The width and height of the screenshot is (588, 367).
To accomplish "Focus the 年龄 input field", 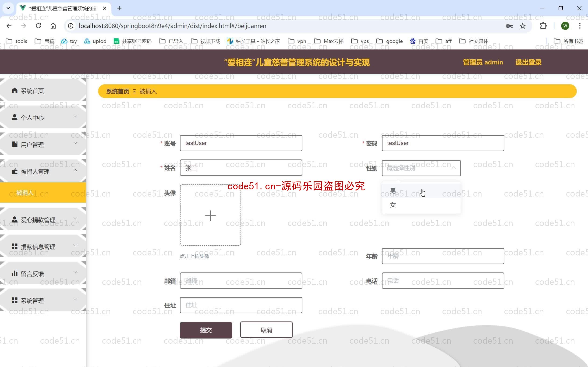I will tap(443, 256).
